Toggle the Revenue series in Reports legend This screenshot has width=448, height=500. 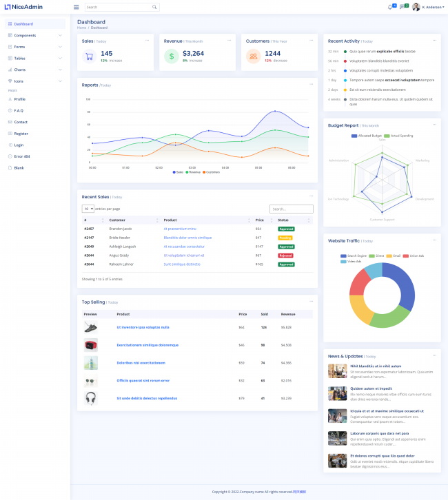point(194,172)
